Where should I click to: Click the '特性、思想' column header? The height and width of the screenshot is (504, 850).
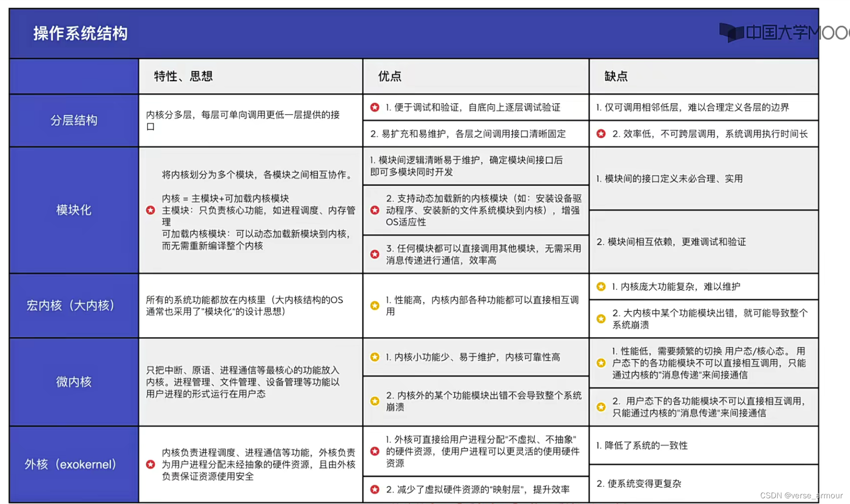click(183, 76)
